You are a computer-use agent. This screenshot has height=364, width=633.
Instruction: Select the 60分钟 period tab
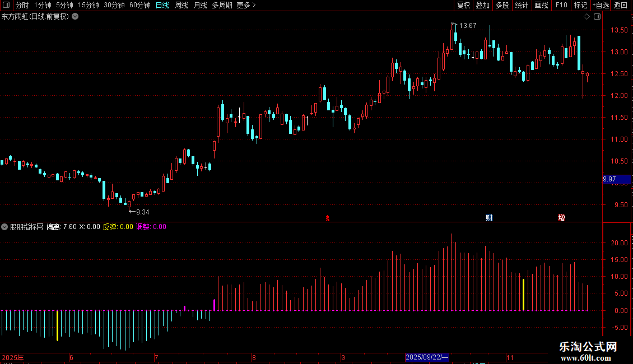point(139,5)
